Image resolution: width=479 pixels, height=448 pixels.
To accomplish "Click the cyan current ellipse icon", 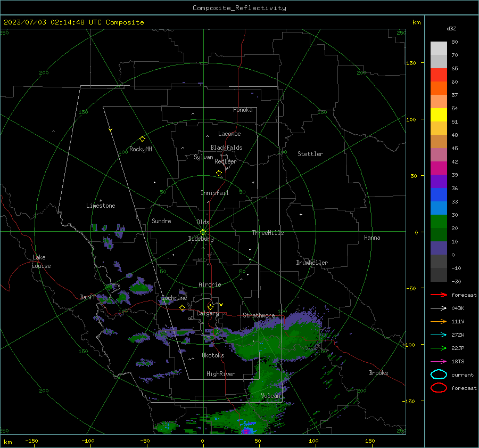I will pos(439,374).
